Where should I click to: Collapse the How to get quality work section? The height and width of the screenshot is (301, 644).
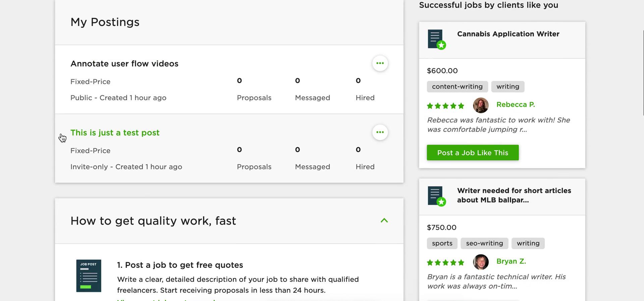tap(384, 221)
